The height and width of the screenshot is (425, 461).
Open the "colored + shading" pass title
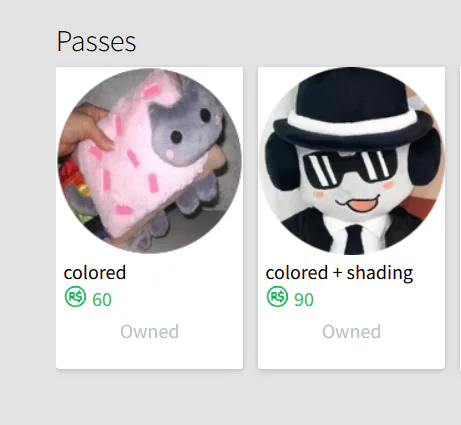point(339,273)
